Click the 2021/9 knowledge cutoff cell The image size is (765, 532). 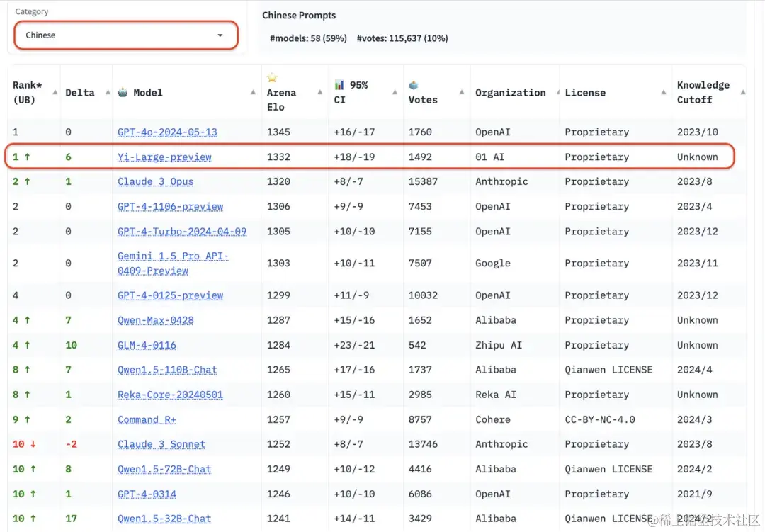click(695, 494)
